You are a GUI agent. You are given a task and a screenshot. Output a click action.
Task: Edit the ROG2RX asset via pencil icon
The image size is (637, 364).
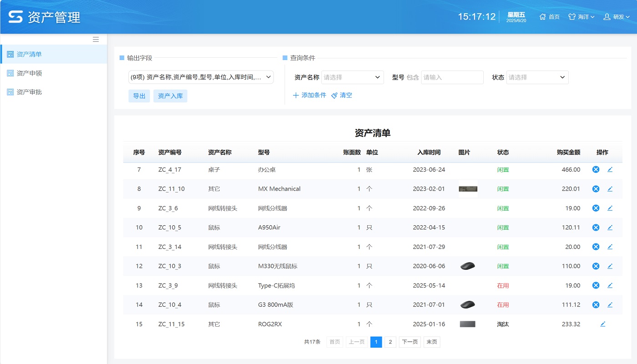click(x=603, y=324)
